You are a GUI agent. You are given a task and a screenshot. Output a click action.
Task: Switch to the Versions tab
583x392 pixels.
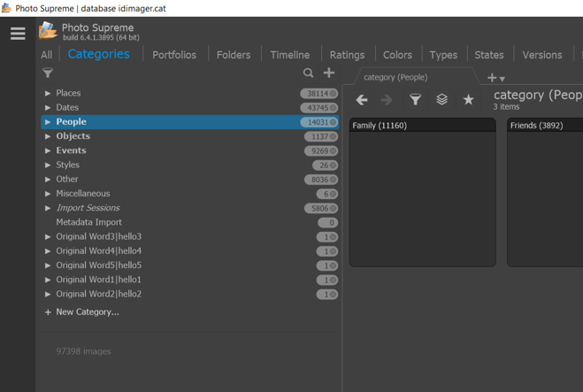(x=542, y=55)
